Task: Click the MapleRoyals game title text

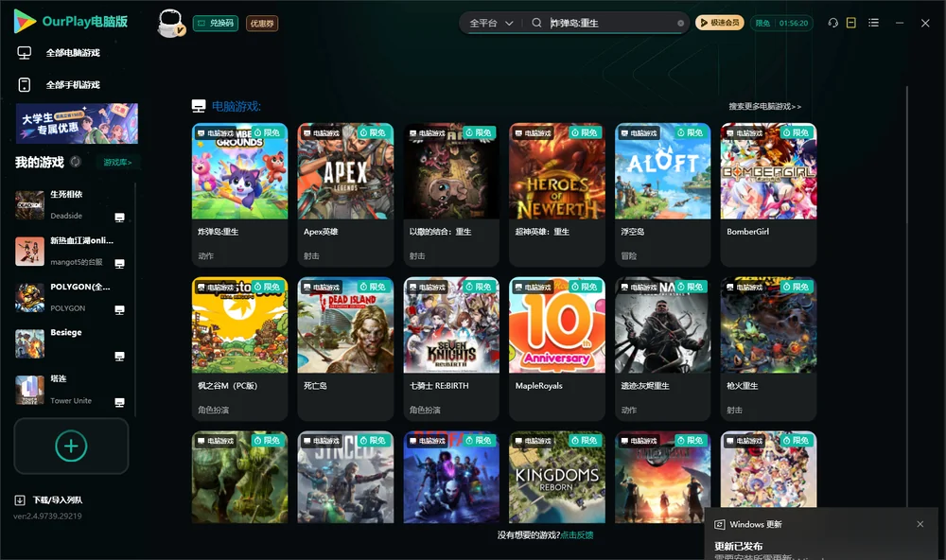Action: [539, 386]
